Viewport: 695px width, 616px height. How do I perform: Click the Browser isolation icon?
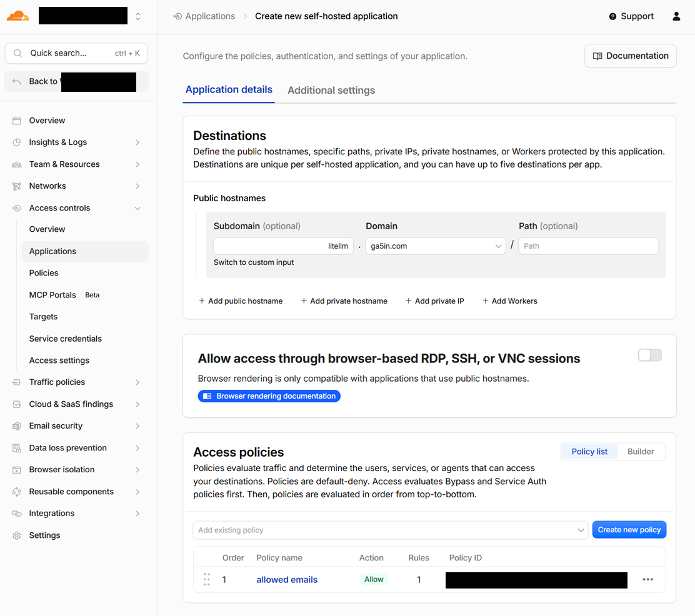tap(17, 470)
